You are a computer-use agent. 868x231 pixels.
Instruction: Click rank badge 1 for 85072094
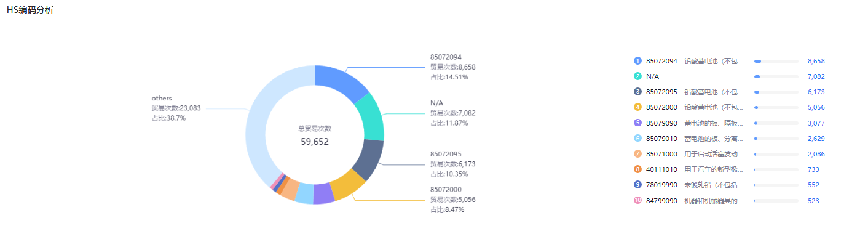coord(637,61)
